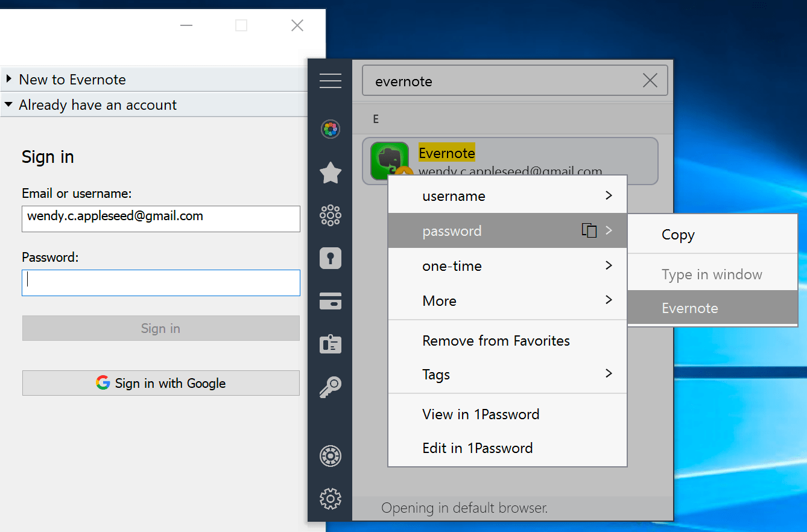
Task: Select 'Copy' from the password submenu
Action: coord(678,235)
